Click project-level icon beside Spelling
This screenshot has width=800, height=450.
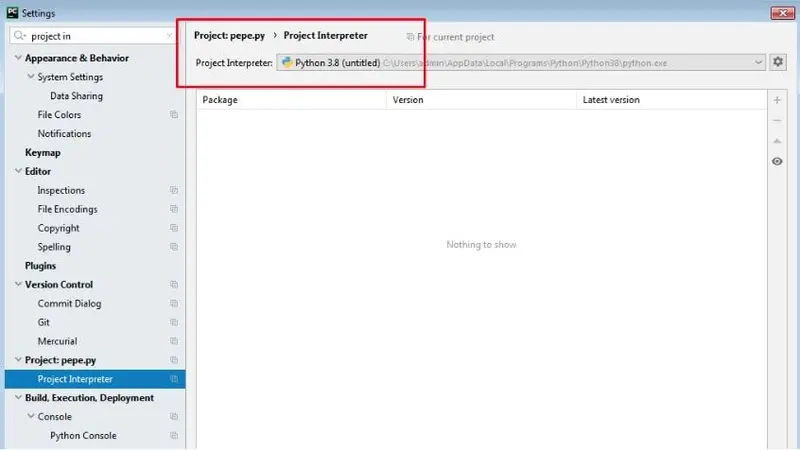pos(174,247)
